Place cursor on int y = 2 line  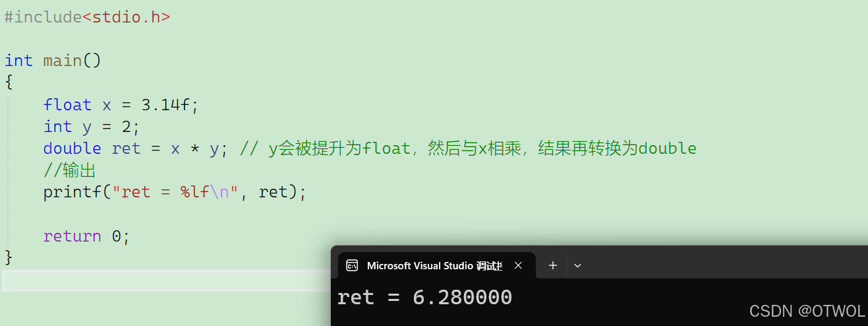92,127
